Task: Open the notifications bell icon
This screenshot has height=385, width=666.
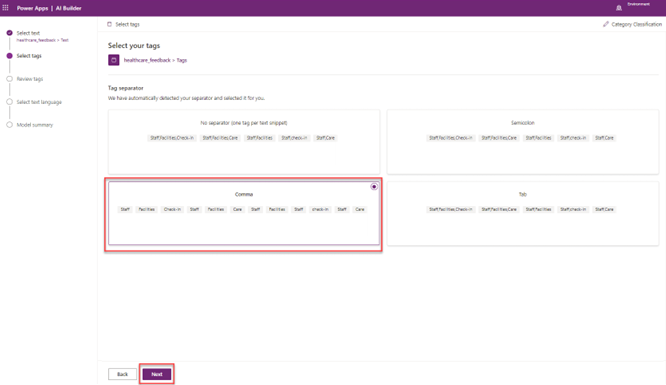Action: point(619,8)
